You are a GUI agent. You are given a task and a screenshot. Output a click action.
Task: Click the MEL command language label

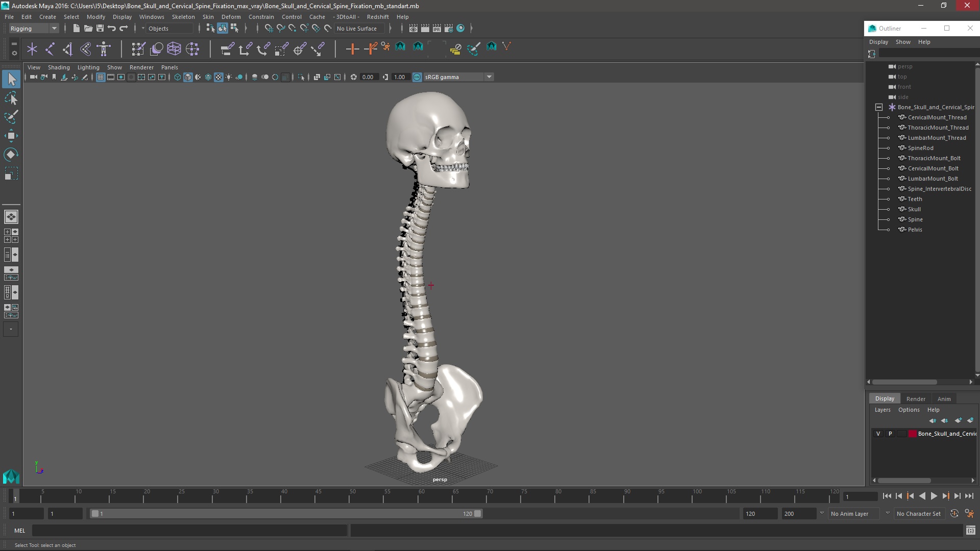coord(19,531)
